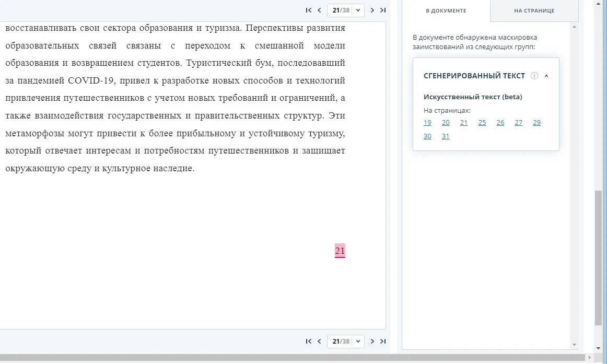Image resolution: width=607 pixels, height=364 pixels.
Task: Click horizontal scrollbar right arrow
Action: coord(590,357)
